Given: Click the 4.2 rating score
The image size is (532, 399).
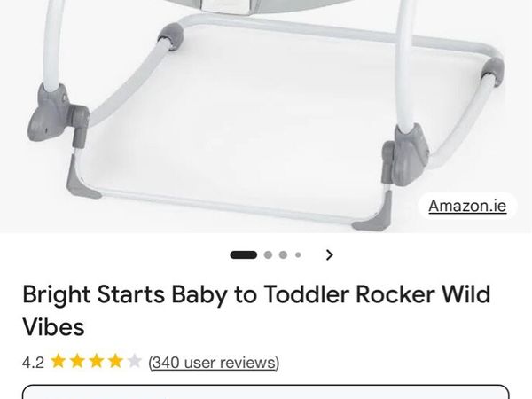Looking at the screenshot, I should [33, 363].
